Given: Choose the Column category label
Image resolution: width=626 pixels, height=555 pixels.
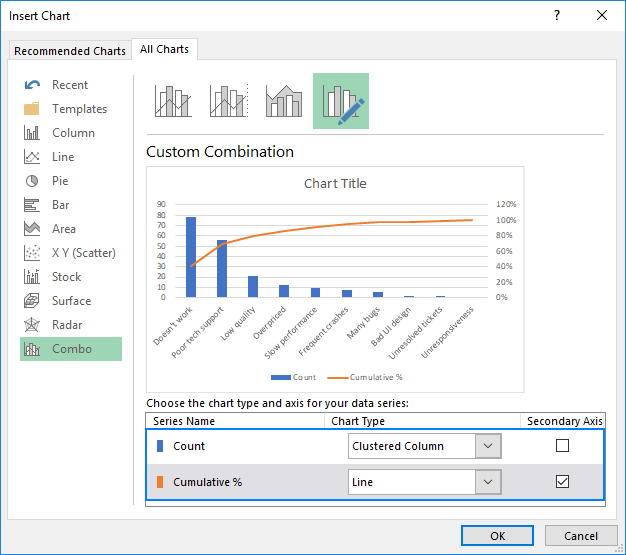Looking at the screenshot, I should tap(73, 133).
